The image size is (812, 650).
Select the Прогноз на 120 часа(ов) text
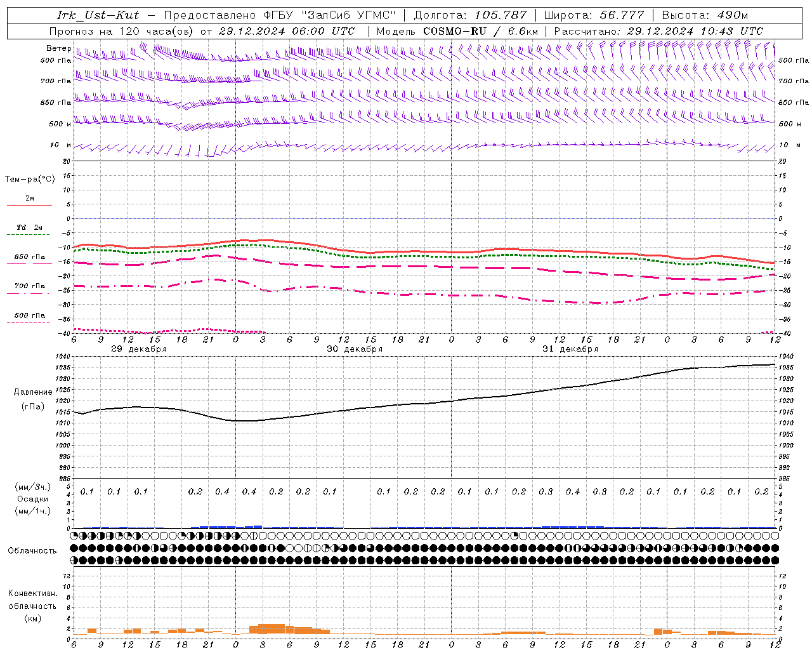click(x=122, y=31)
